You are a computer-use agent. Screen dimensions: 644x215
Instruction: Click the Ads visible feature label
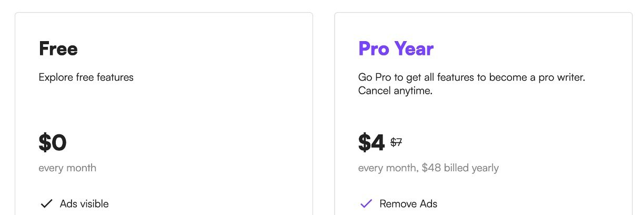coord(84,204)
